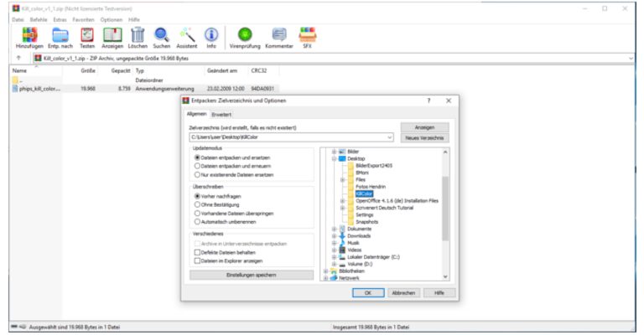Click the folder tree vertical scrollbar
This screenshot has width=644, height=335.
(445, 209)
